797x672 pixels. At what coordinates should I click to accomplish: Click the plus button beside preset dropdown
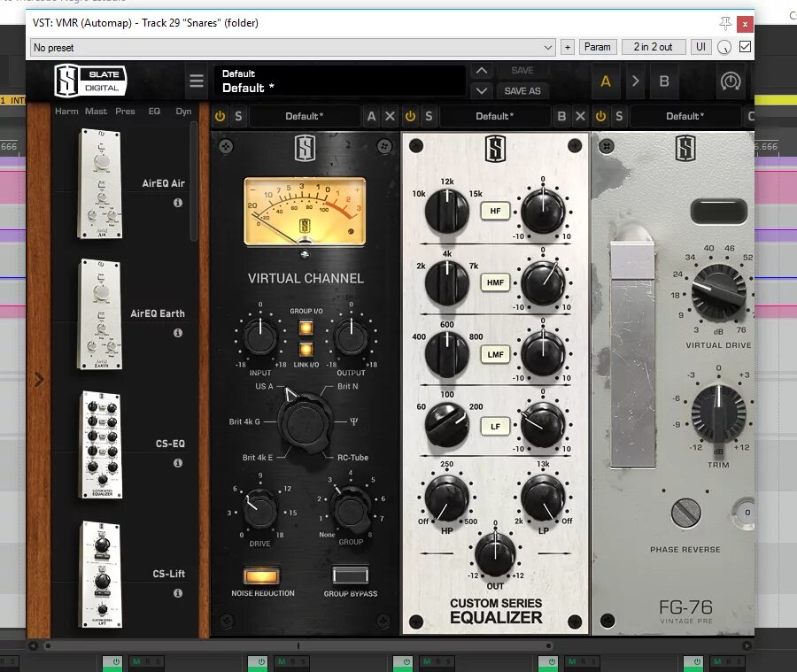tap(568, 47)
